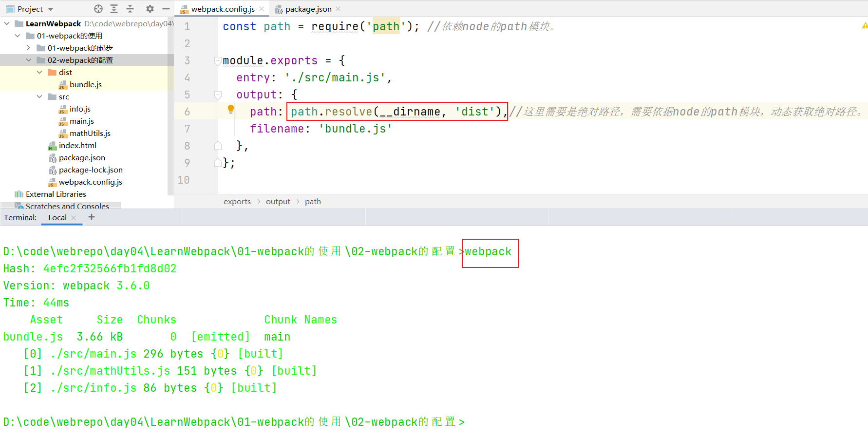Collapse the src folder
Screen dimensions: 868x438
click(39, 96)
